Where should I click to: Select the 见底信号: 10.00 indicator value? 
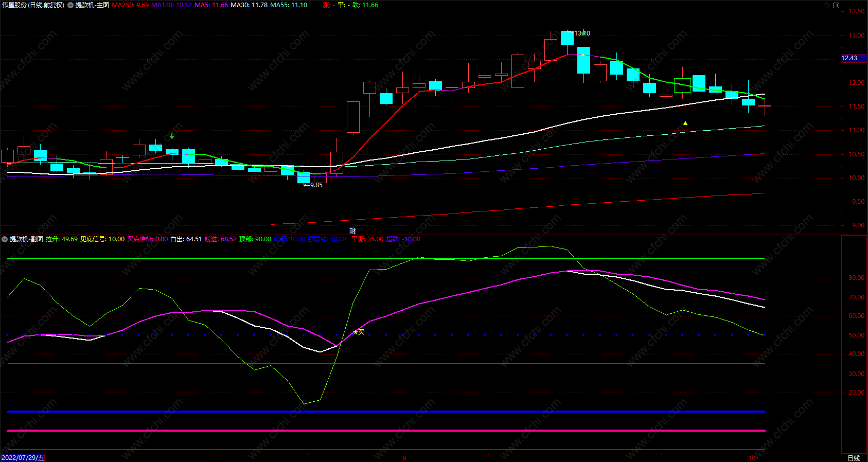click(x=102, y=239)
